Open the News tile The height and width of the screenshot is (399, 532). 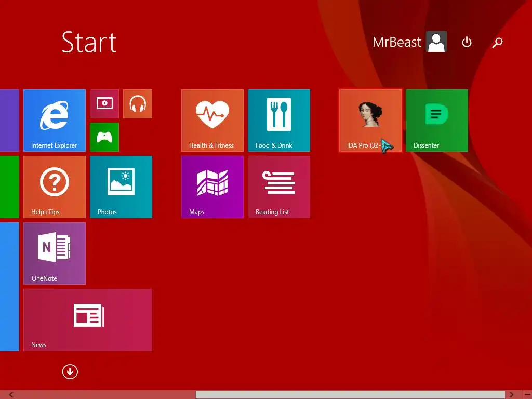(x=87, y=320)
